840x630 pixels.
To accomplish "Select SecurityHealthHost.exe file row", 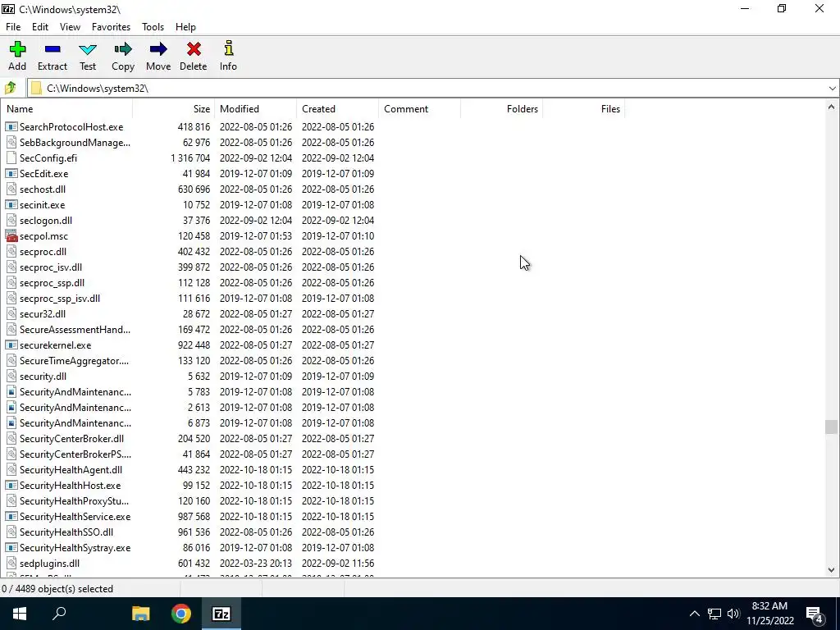I will click(313, 486).
